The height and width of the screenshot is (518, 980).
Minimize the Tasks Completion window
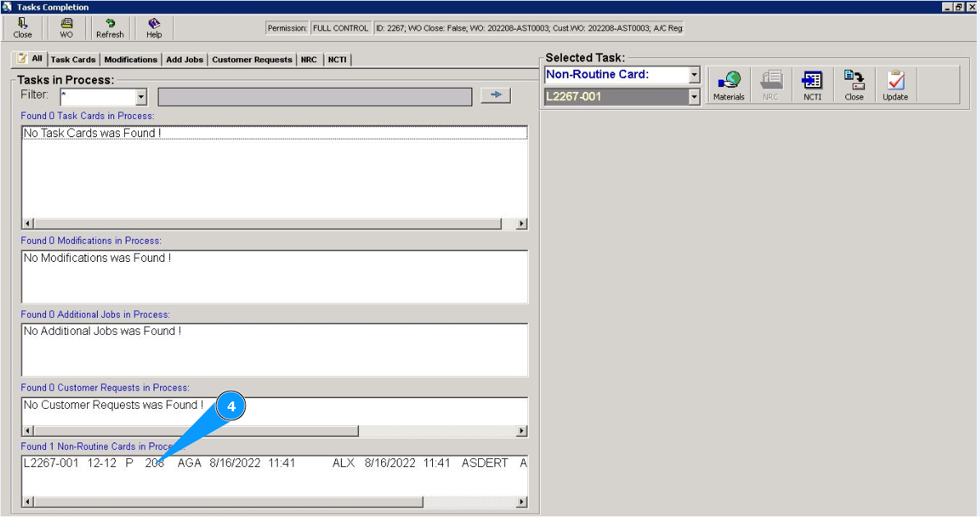click(x=947, y=7)
